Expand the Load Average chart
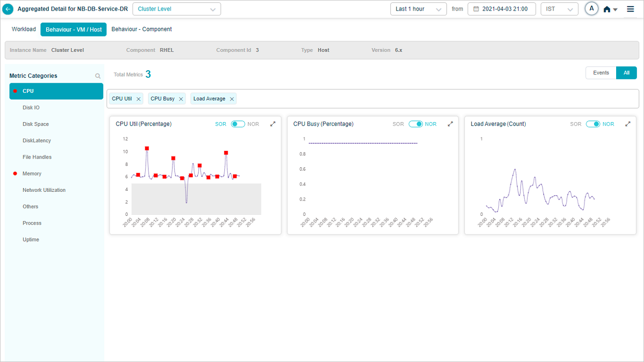 [x=628, y=124]
